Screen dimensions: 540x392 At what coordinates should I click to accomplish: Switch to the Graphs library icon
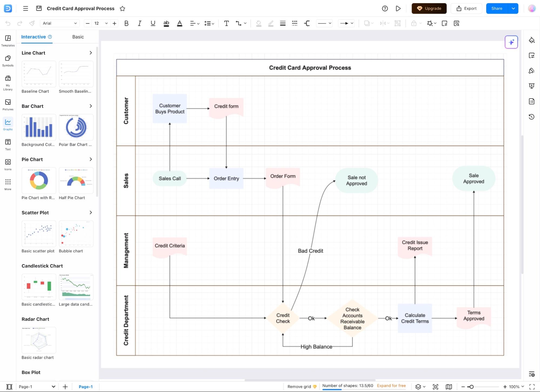8,124
